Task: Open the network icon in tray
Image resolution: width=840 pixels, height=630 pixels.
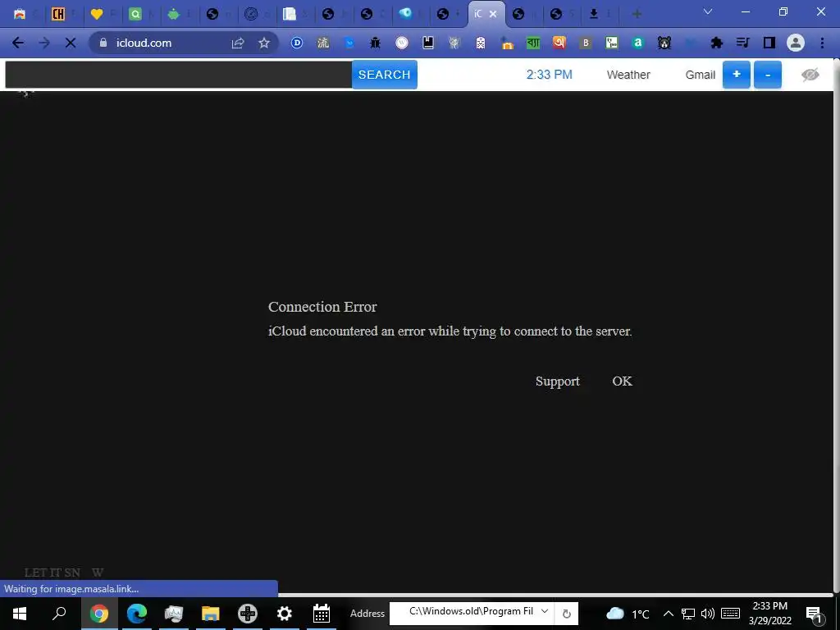Action: click(688, 614)
